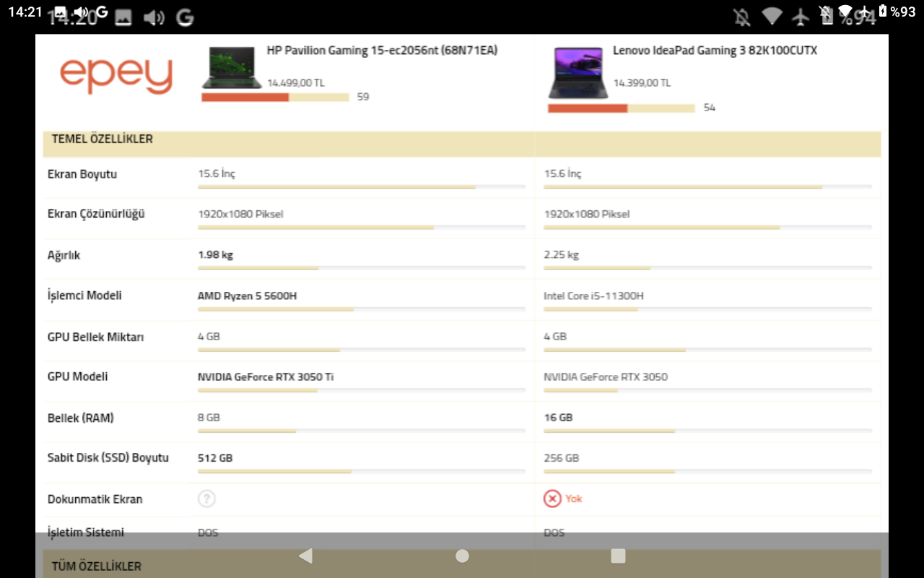Tap the Lenovo 15.6 İnç screen size value
The height and width of the screenshot is (578, 924).
pyautogui.click(x=562, y=174)
